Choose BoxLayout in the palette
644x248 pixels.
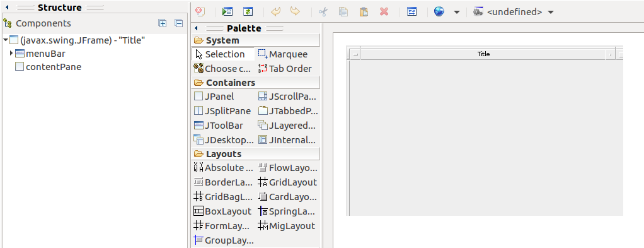222,211
